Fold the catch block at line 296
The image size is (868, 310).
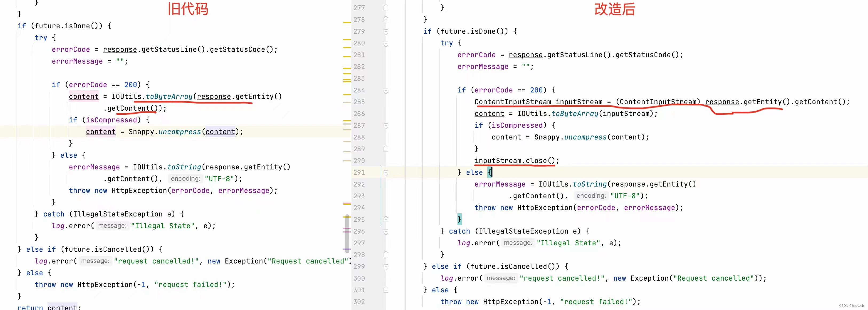(386, 231)
